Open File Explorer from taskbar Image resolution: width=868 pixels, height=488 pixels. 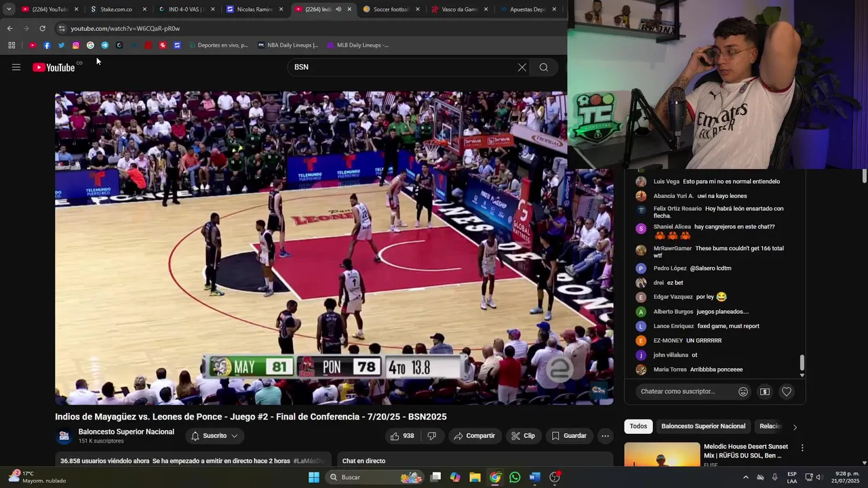475,477
